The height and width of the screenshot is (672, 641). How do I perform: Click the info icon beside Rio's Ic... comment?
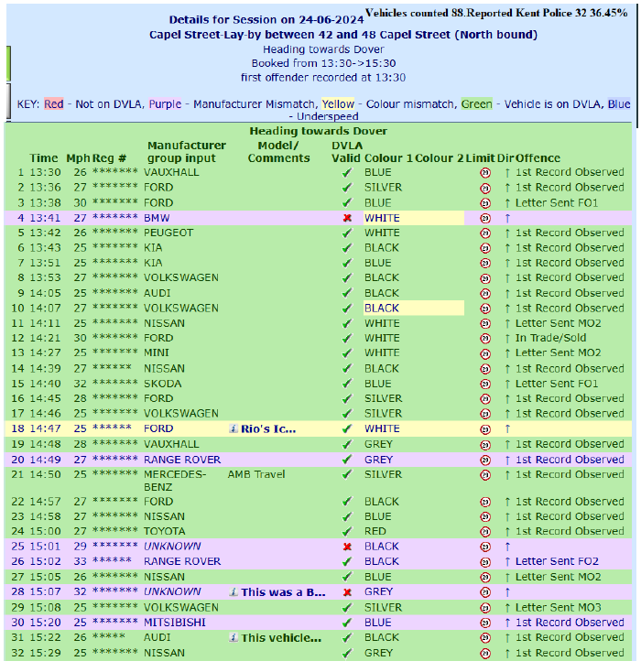click(234, 428)
